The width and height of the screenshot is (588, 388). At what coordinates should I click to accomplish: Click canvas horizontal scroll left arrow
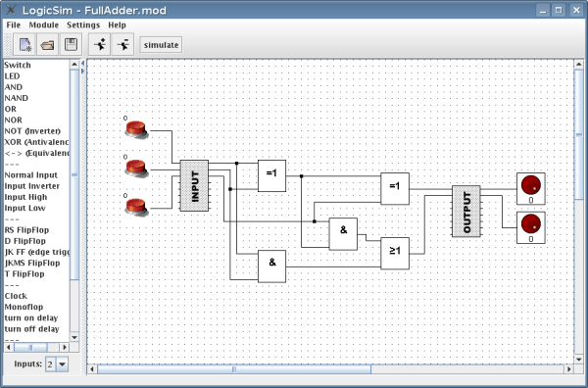point(92,369)
